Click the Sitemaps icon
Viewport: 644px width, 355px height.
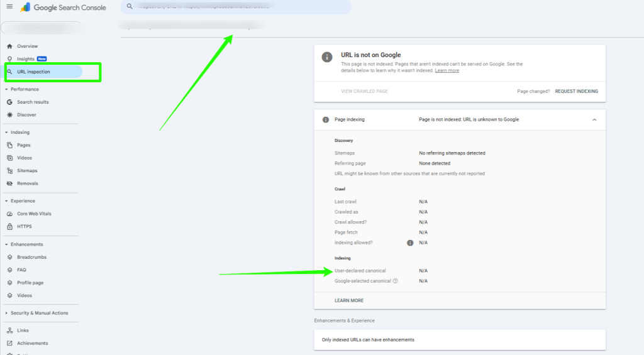click(10, 171)
